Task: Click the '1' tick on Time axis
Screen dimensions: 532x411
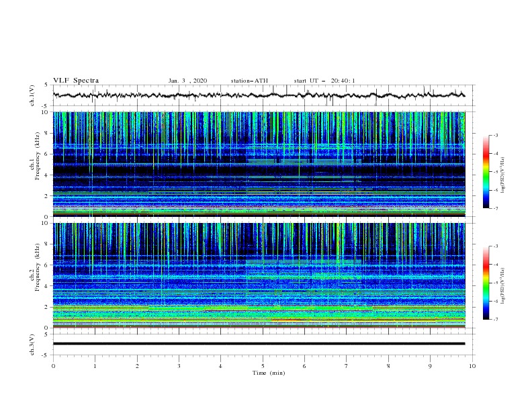Action: point(95,366)
